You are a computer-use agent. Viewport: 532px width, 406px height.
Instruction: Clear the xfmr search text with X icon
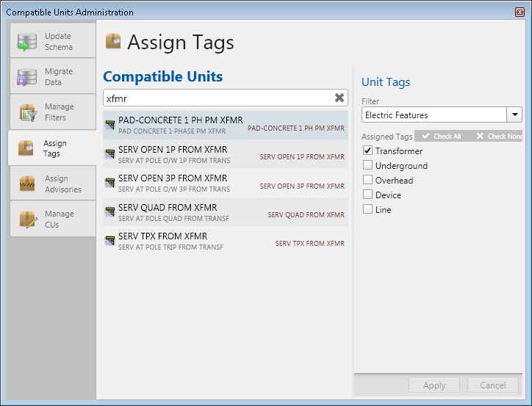coord(339,98)
